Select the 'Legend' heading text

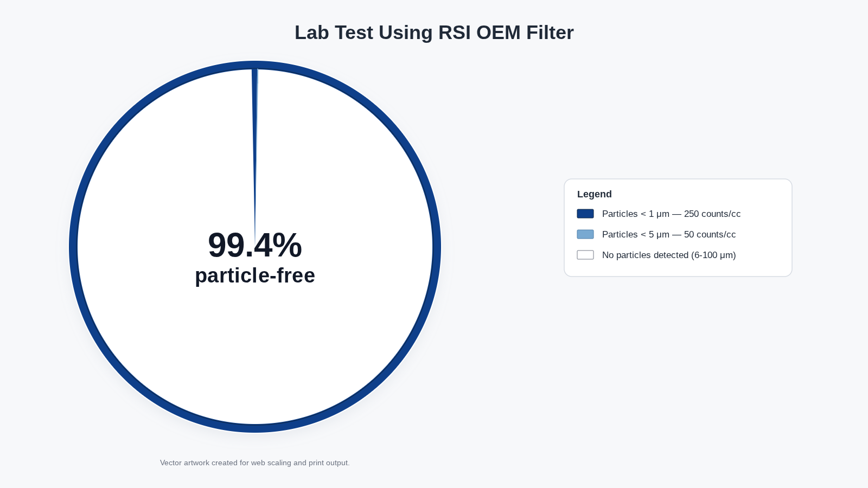click(x=594, y=194)
